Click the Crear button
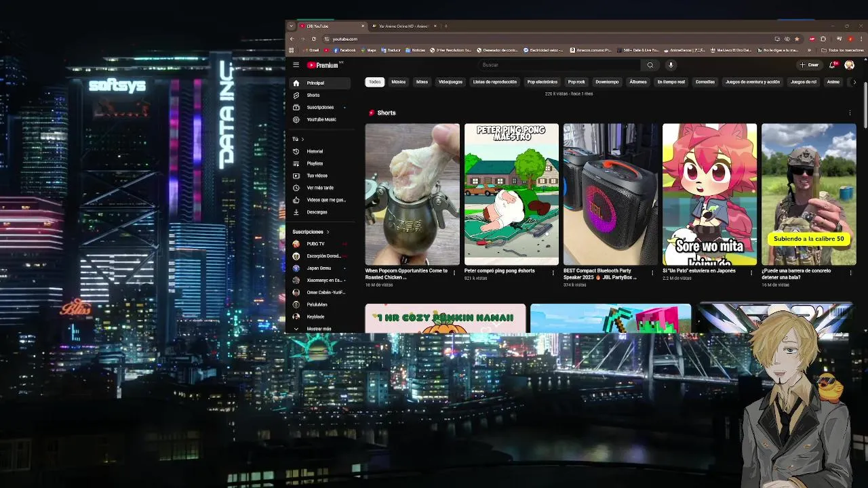Viewport: 868px width, 488px height. click(x=810, y=65)
